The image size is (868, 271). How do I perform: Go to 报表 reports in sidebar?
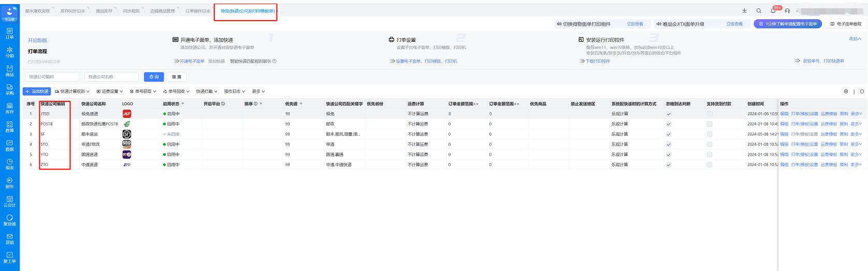click(9, 164)
